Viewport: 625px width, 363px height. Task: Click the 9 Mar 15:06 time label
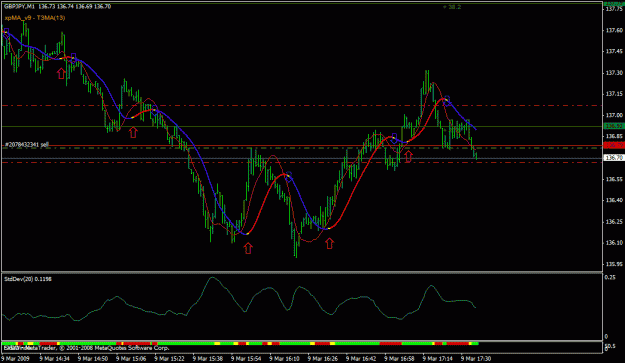[x=131, y=358]
